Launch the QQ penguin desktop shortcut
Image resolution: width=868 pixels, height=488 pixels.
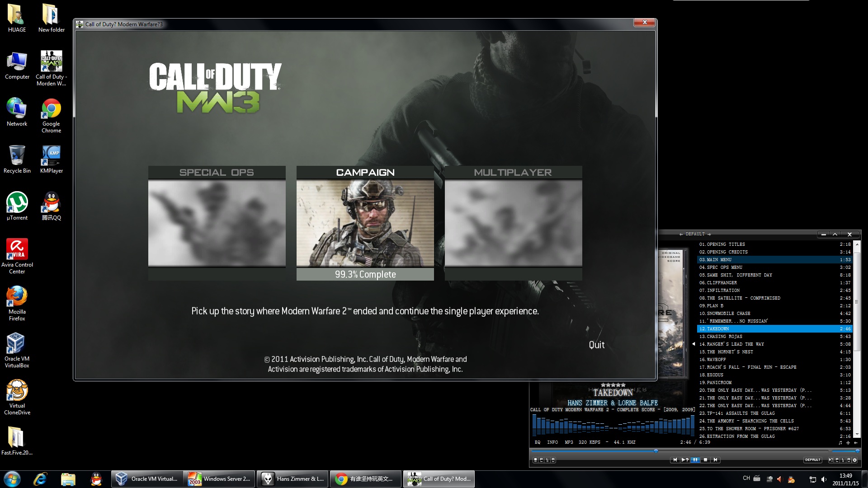(x=51, y=206)
